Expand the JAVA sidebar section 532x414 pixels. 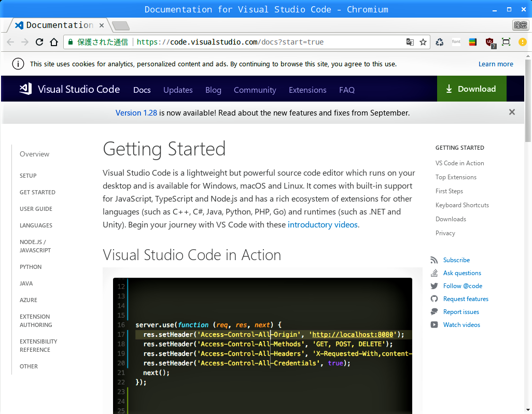(26, 283)
